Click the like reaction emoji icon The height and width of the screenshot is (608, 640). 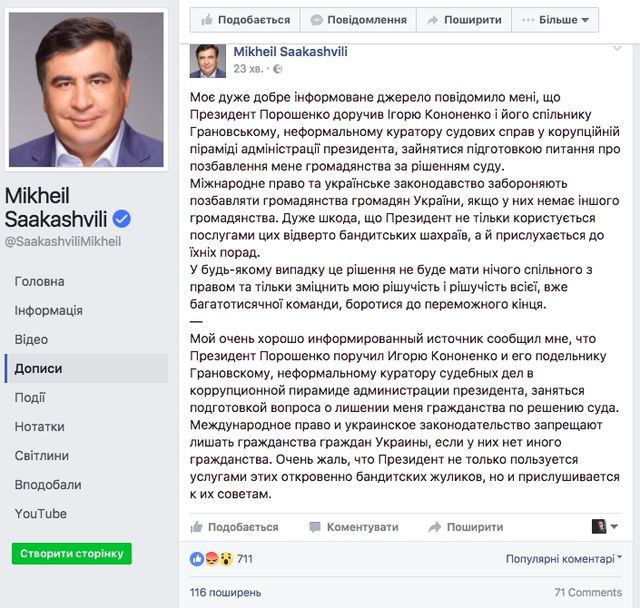click(197, 558)
